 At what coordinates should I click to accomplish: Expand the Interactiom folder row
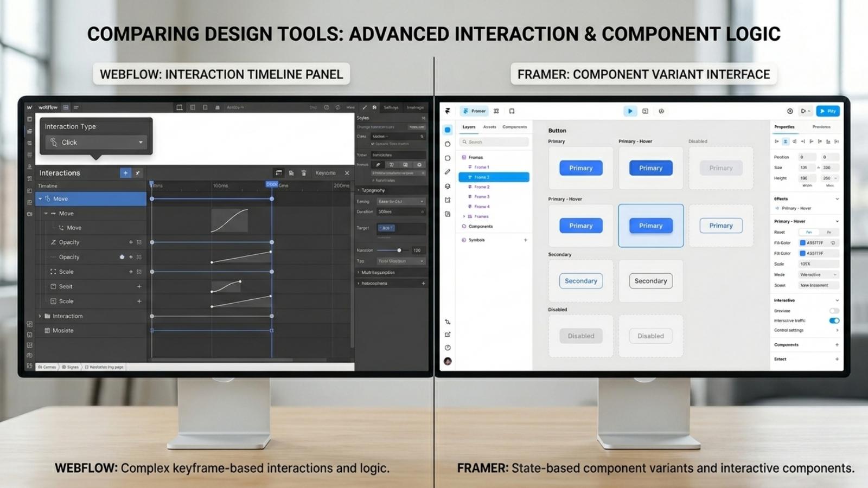[x=40, y=316]
